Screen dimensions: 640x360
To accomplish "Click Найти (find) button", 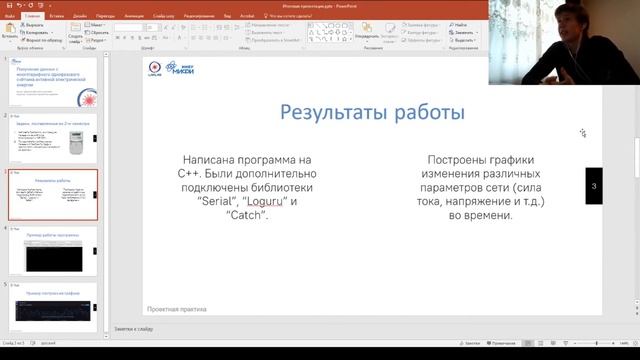I will click(x=458, y=25).
